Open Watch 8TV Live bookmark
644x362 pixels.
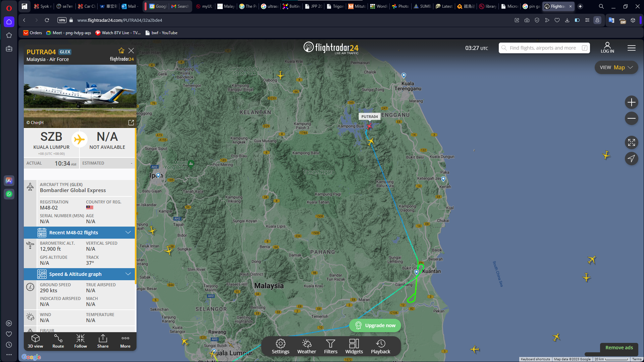point(118,33)
